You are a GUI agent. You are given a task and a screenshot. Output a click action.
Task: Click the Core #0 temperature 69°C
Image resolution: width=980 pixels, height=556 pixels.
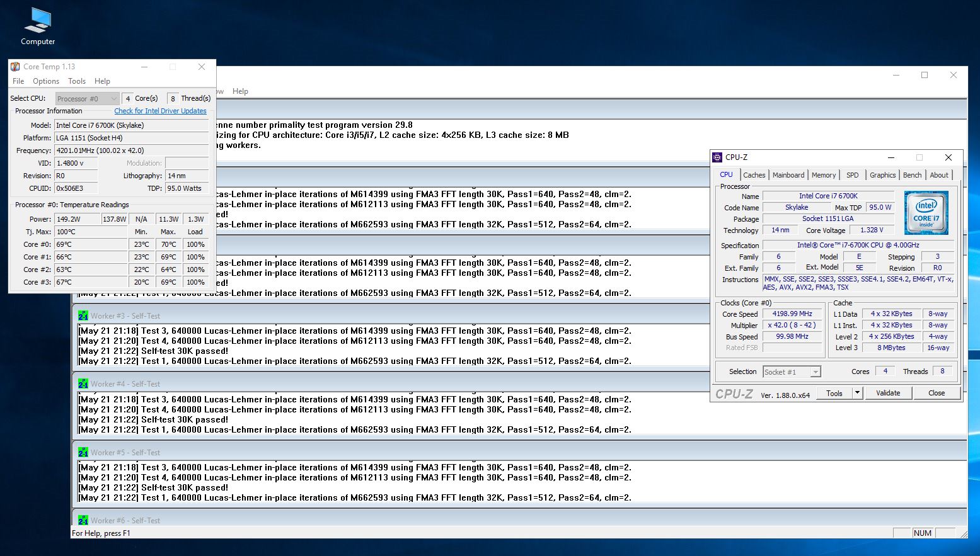tap(91, 244)
